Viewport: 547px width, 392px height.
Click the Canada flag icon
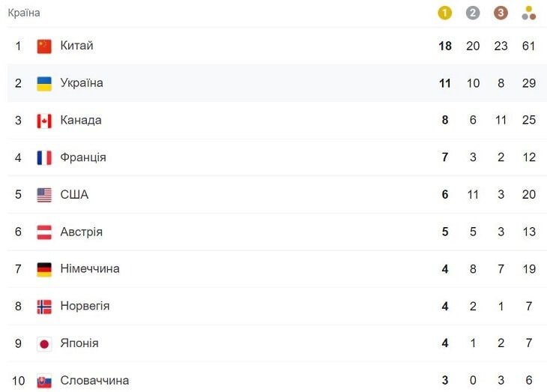(x=44, y=121)
